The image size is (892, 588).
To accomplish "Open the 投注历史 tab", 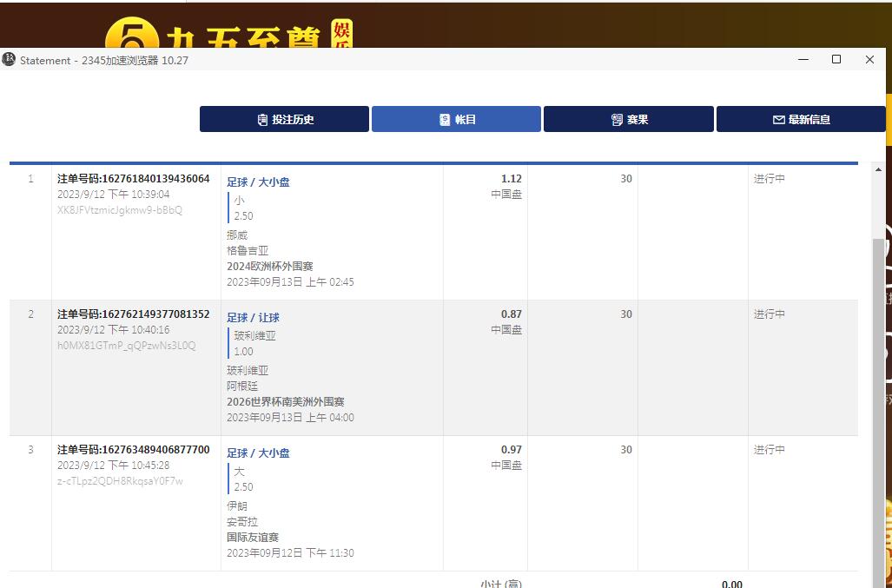I will [x=284, y=119].
